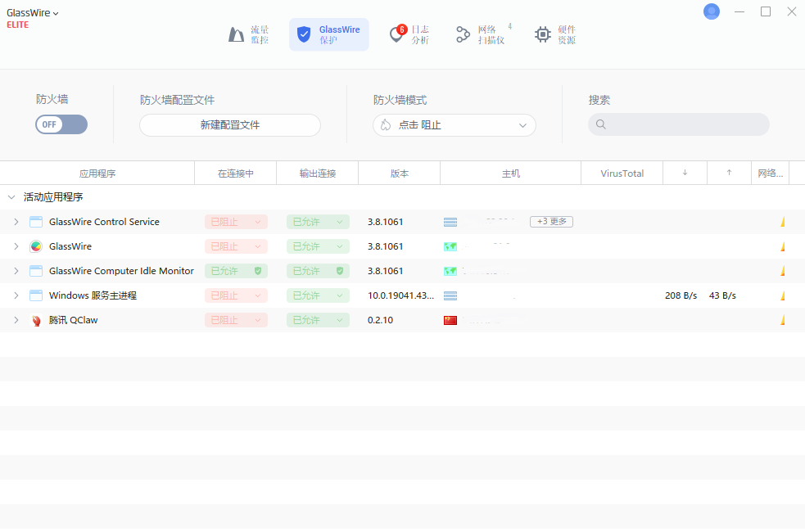
Task: Click the Computer Idle Monitor app icon
Action: click(x=36, y=271)
